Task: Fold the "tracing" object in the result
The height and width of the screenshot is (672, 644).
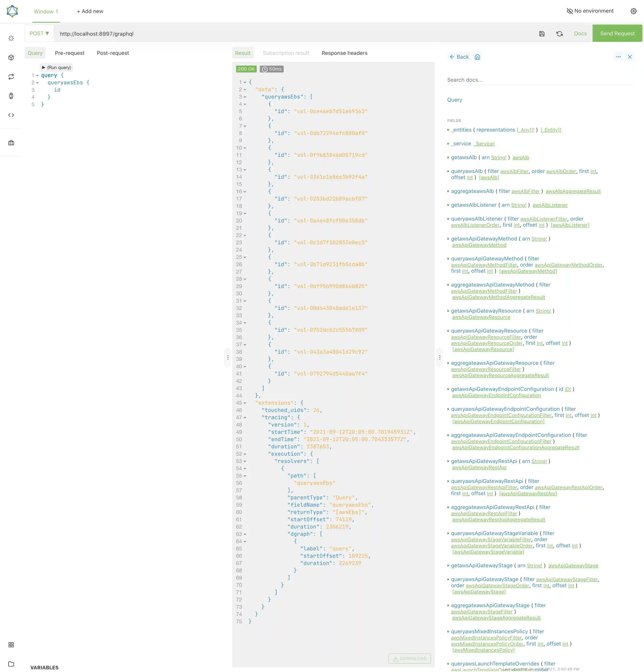Action: click(245, 418)
